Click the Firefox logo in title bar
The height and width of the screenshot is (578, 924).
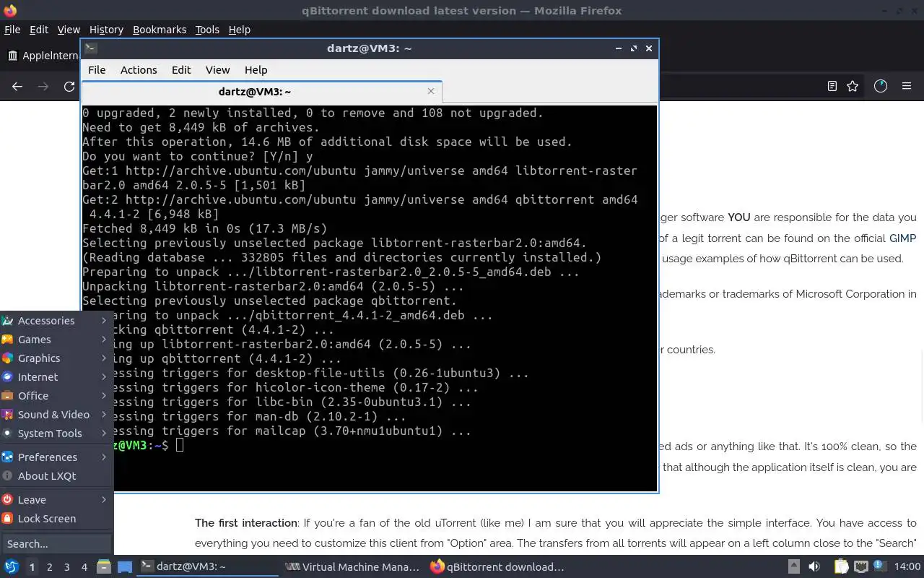(x=9, y=10)
